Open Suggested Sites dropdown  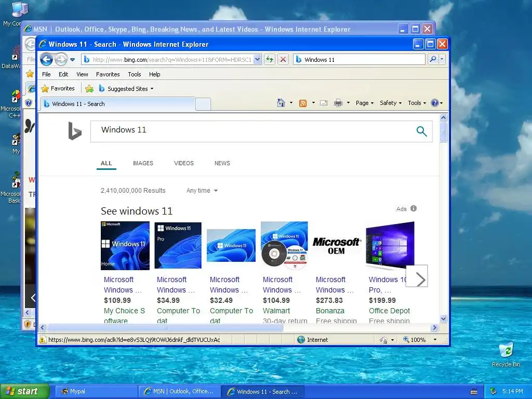(x=127, y=89)
